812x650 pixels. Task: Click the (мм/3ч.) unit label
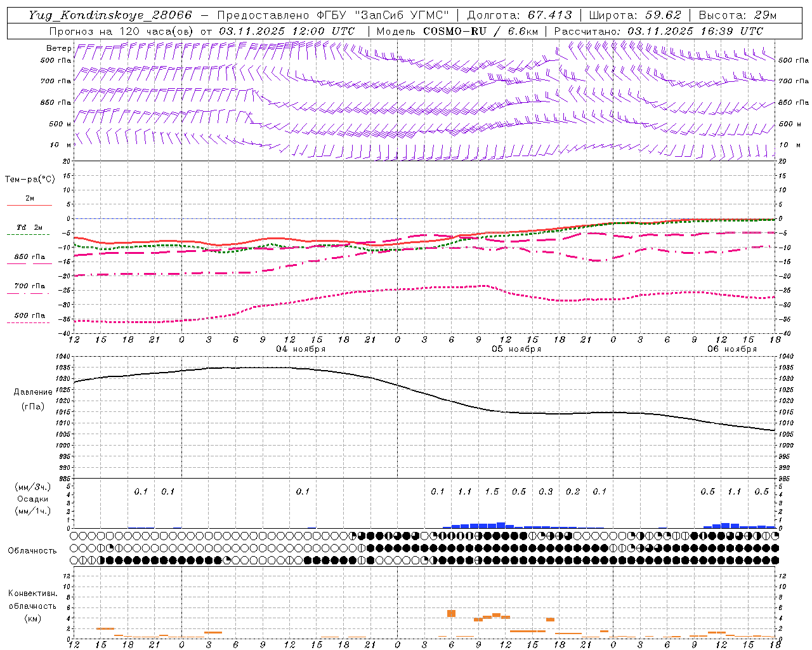tap(33, 487)
